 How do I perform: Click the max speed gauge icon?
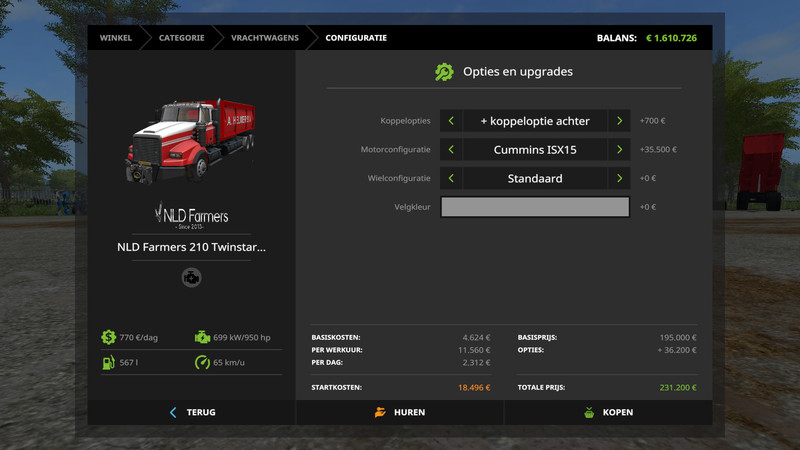(x=202, y=363)
